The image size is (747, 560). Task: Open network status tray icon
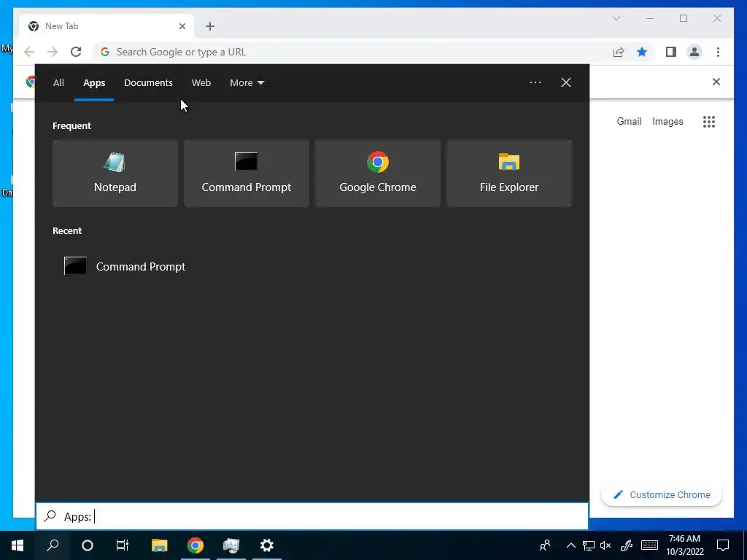pos(589,545)
